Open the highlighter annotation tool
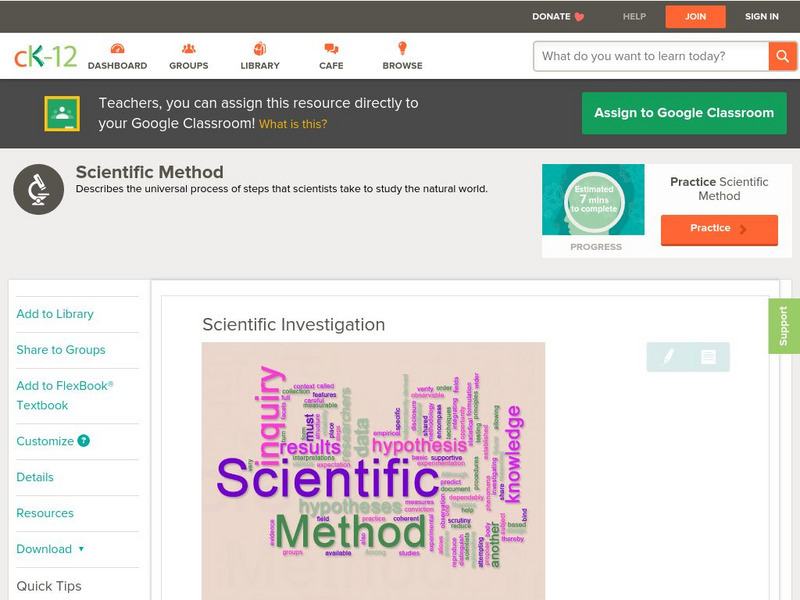The width and height of the screenshot is (800, 600). pos(667,355)
